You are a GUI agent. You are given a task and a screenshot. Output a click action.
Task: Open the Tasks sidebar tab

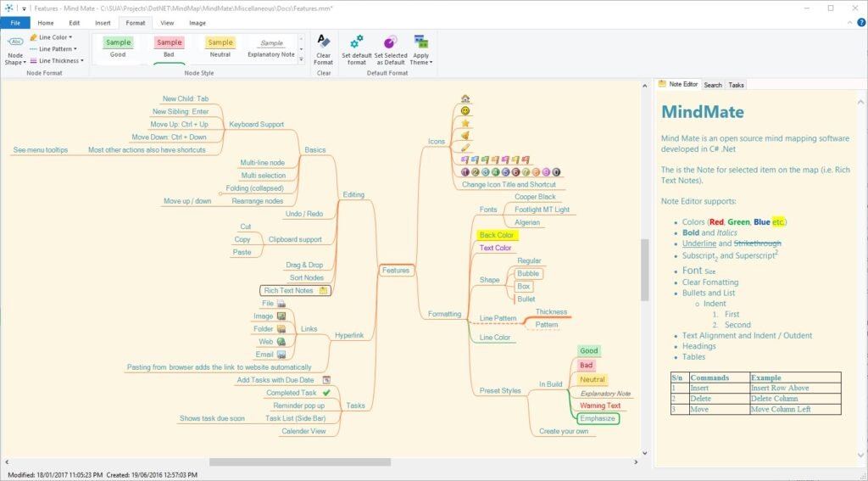point(736,85)
